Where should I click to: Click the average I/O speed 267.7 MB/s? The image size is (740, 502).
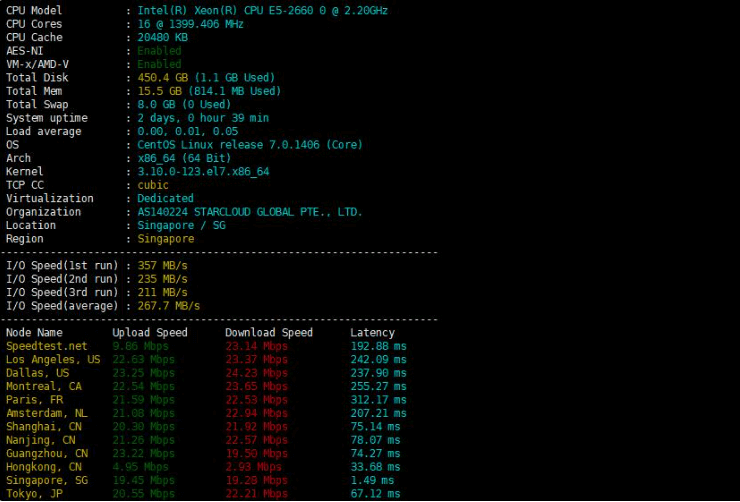click(168, 306)
